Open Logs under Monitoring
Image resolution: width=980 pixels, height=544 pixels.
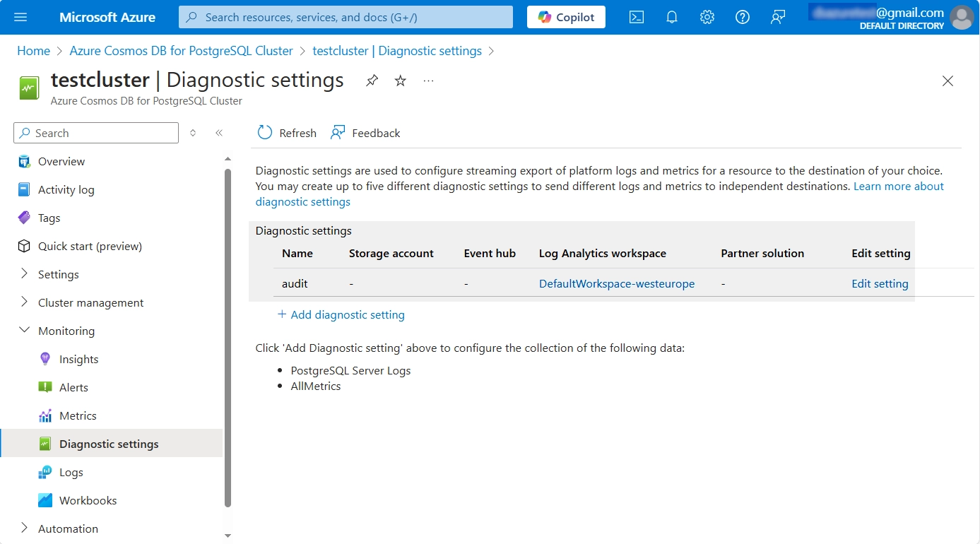pos(71,472)
